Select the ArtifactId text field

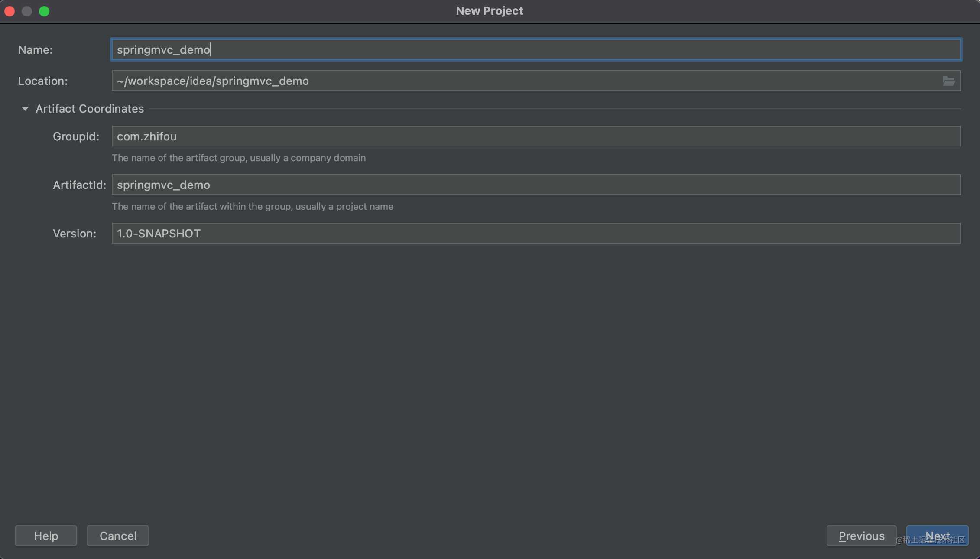point(535,185)
